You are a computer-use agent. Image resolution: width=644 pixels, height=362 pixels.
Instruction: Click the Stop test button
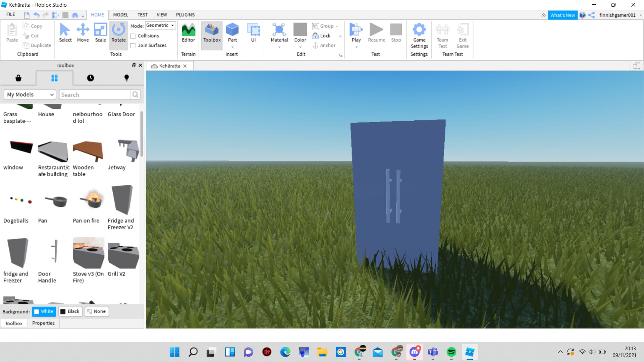point(396,33)
